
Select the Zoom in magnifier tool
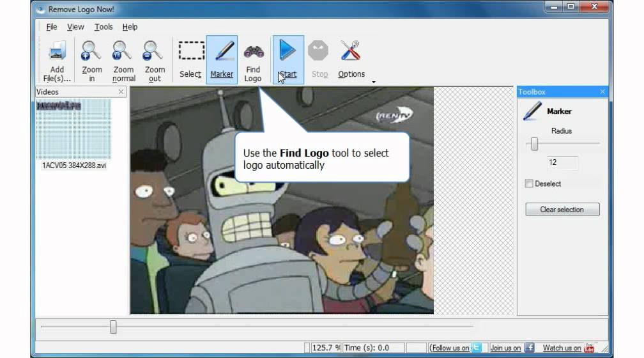click(x=91, y=60)
